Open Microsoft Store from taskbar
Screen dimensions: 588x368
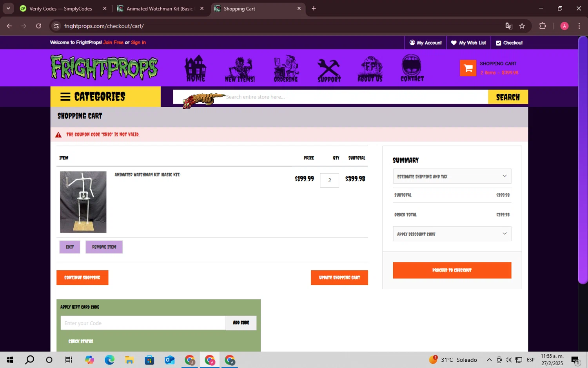[149, 360]
